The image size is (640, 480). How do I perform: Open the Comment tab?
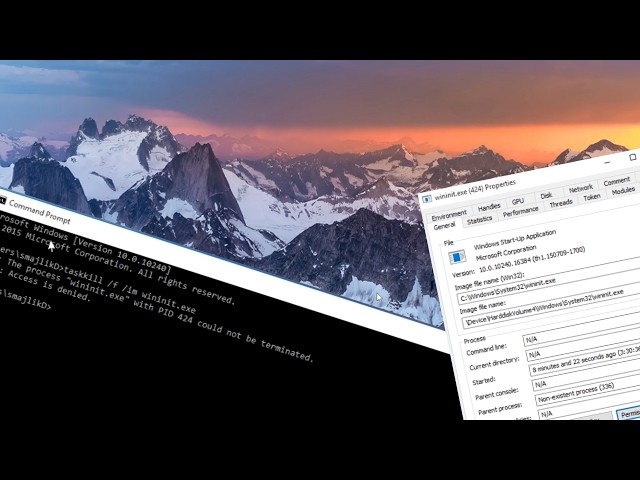[617, 181]
